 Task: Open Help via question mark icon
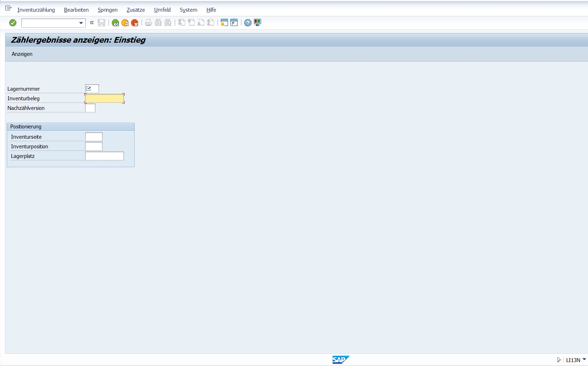pos(248,23)
